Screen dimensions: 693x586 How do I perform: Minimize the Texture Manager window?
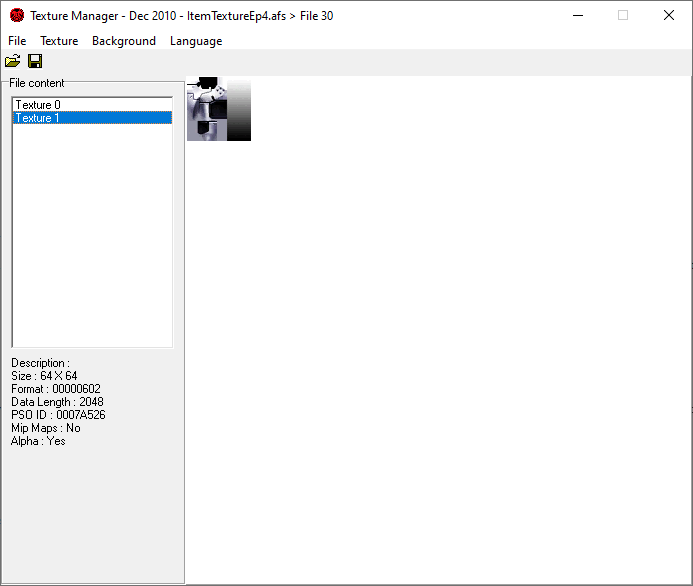[x=578, y=15]
